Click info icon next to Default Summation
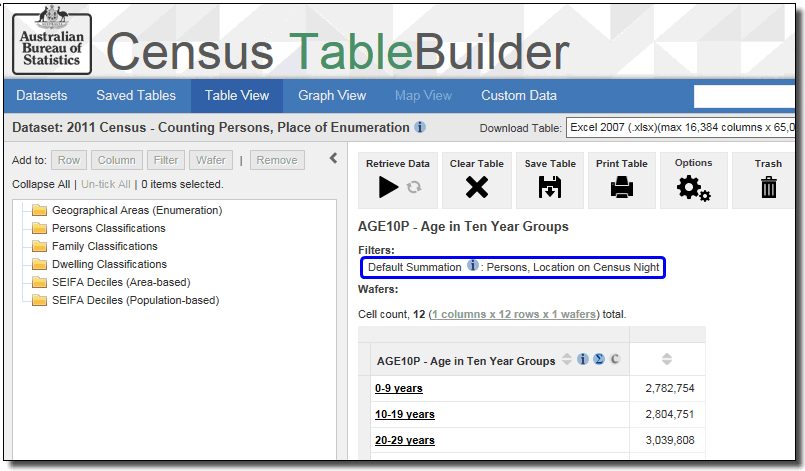The image size is (805, 471). [473, 267]
